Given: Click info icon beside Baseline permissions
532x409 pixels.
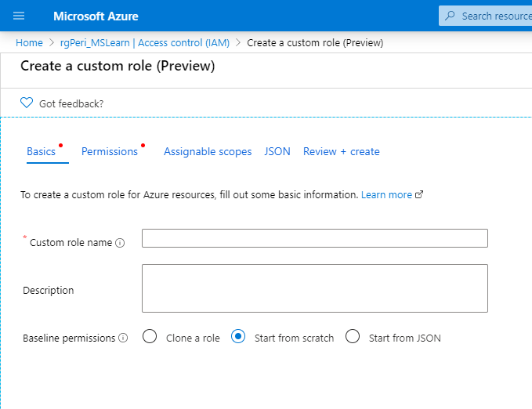Looking at the screenshot, I should pyautogui.click(x=123, y=338).
